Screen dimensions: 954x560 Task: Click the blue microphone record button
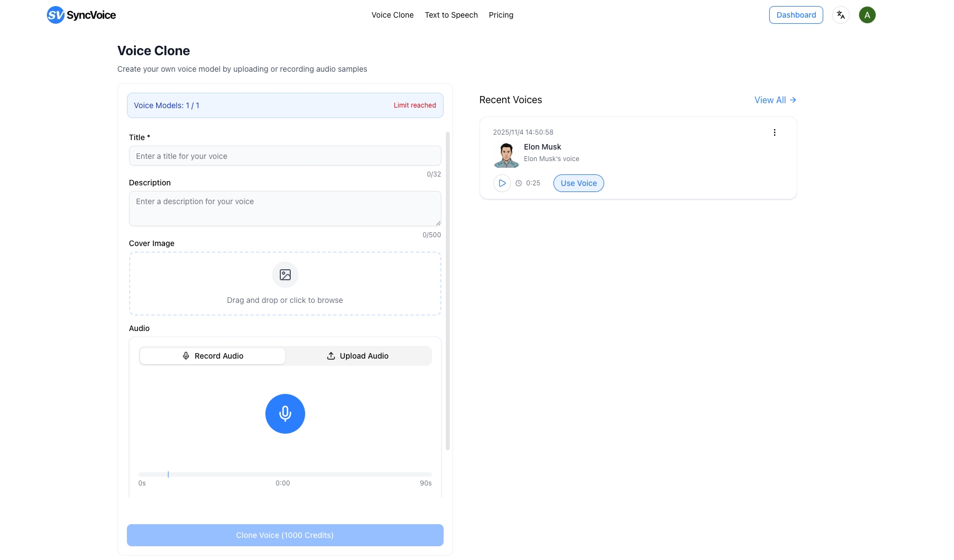[x=285, y=414]
